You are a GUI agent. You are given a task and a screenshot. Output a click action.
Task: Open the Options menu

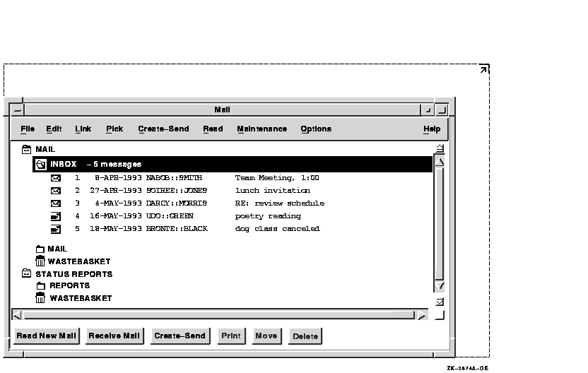click(x=316, y=129)
